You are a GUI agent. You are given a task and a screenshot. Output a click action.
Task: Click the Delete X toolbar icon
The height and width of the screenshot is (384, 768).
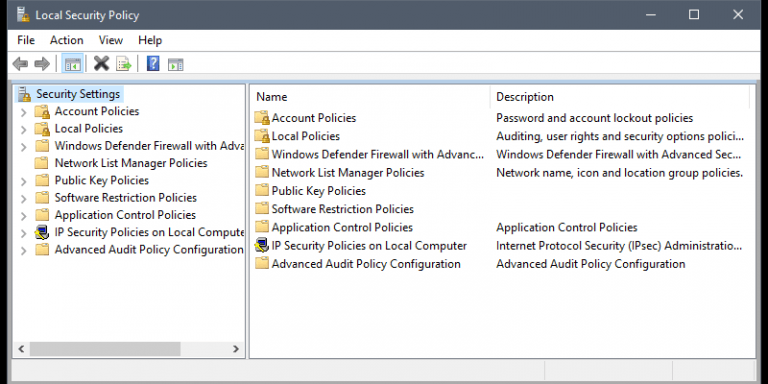[x=101, y=63]
